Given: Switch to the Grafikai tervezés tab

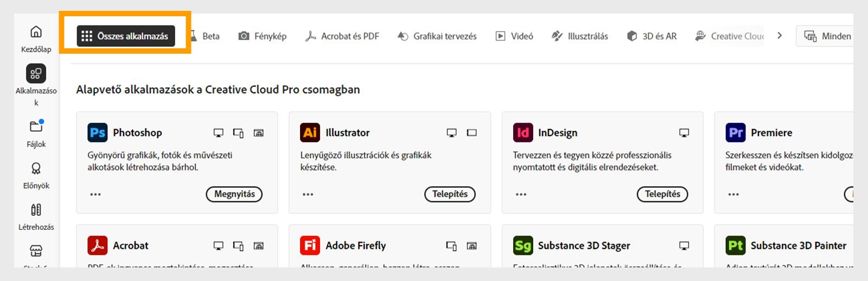Looking at the screenshot, I should tap(437, 36).
